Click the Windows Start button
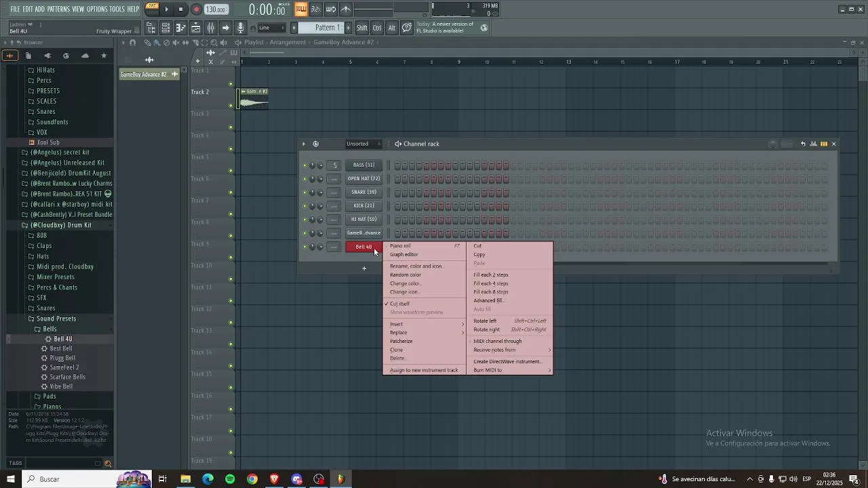 [11, 479]
